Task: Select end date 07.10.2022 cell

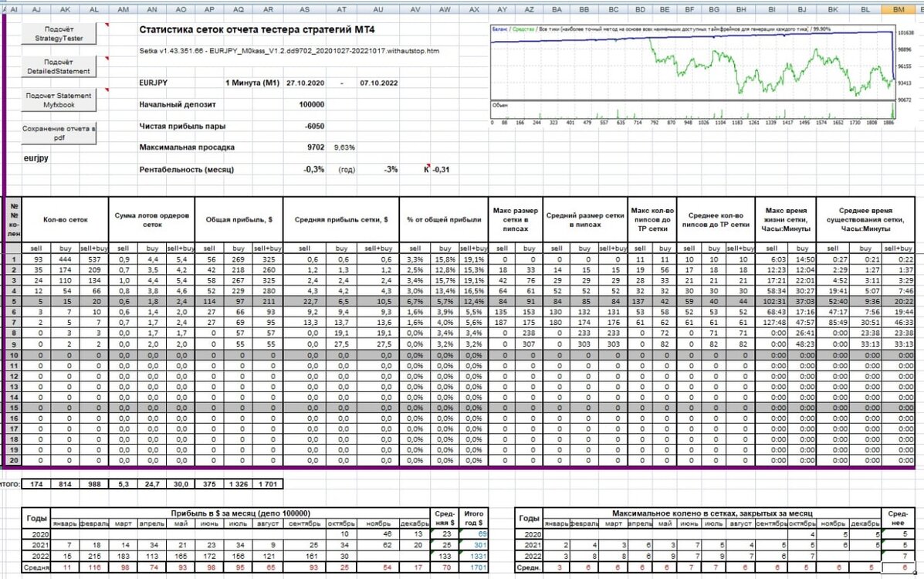Action: click(379, 83)
